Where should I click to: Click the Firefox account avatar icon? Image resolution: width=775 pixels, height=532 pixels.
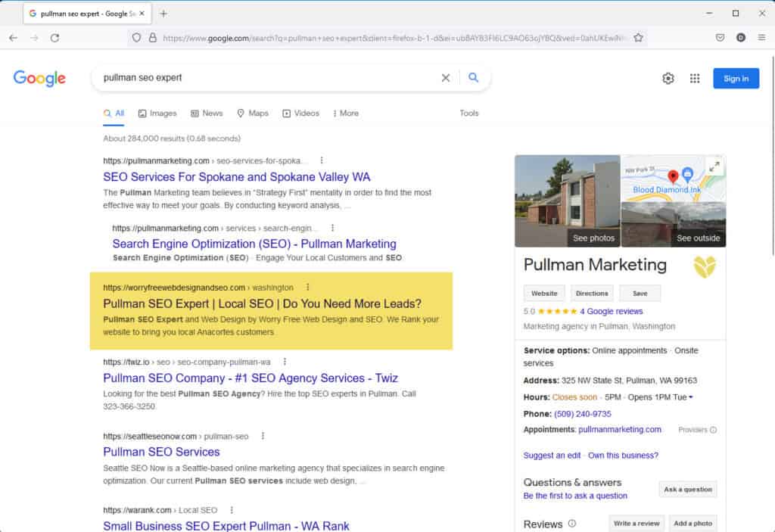pos(740,38)
